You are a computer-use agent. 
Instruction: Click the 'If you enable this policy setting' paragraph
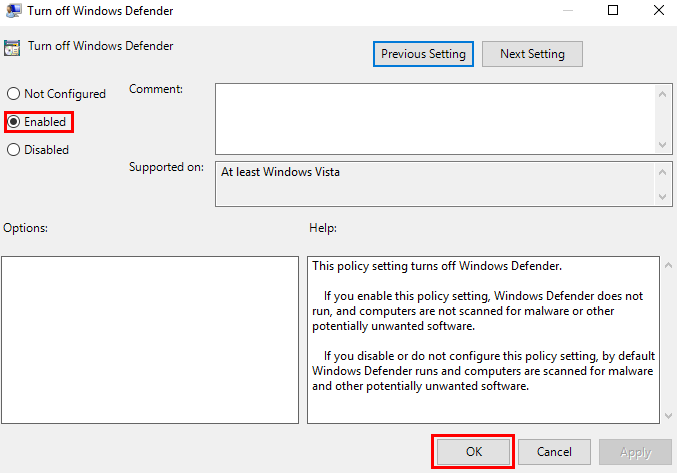(x=478, y=311)
